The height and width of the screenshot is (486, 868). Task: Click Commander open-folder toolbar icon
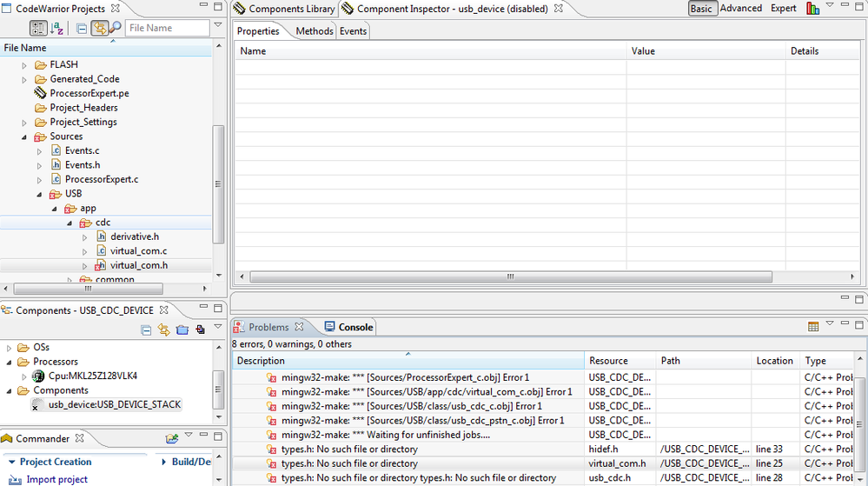[172, 438]
